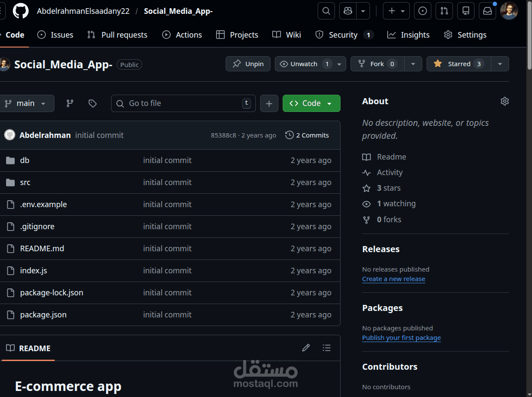This screenshot has height=397, width=532.
Task: Click the Unpin button
Action: pos(248,64)
